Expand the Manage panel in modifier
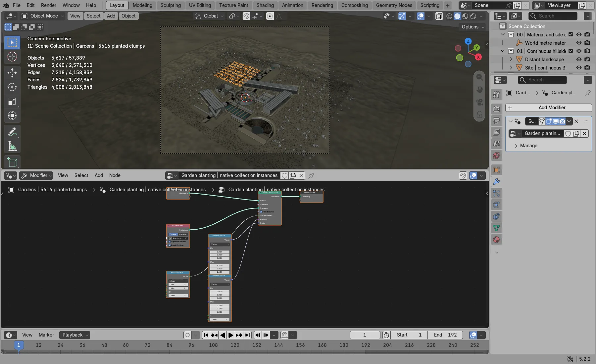Screen dimensions: 596x364 point(529,146)
